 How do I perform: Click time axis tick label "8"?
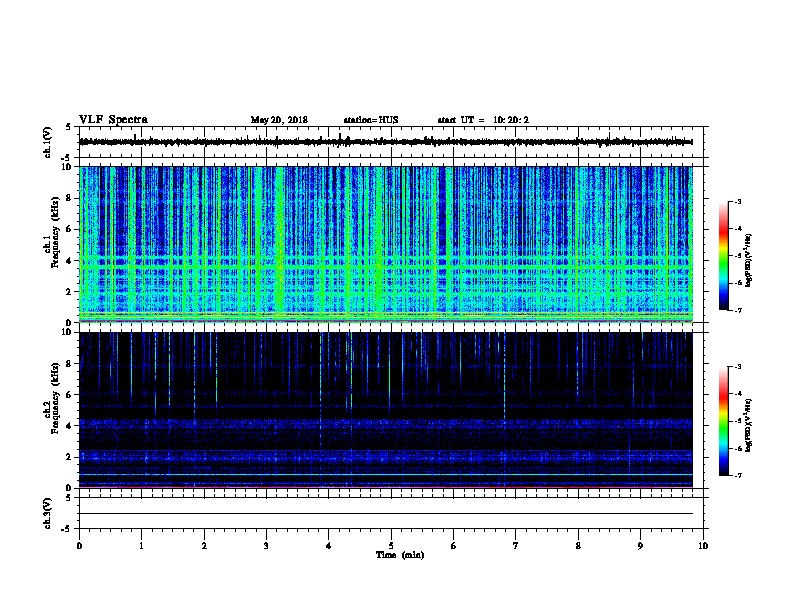(x=578, y=546)
